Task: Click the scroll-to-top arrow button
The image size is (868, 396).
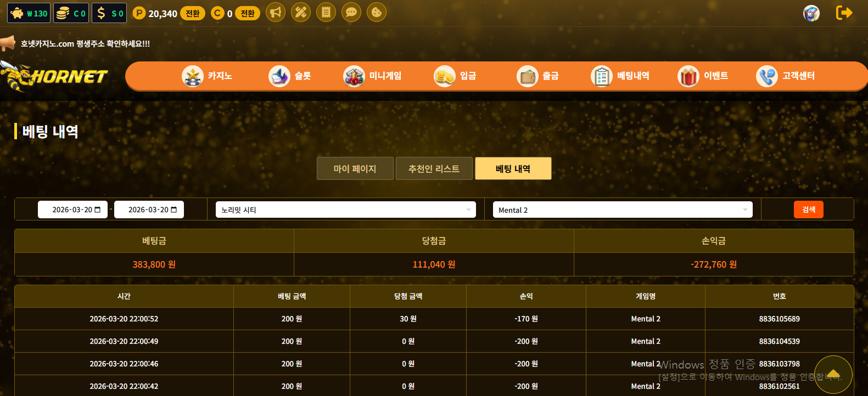Action: point(833,375)
